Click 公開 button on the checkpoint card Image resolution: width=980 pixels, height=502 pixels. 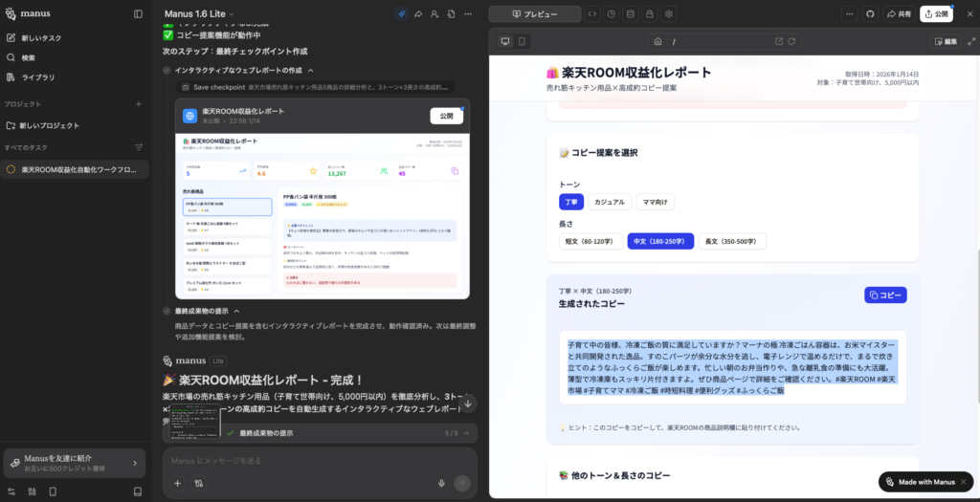click(x=446, y=116)
